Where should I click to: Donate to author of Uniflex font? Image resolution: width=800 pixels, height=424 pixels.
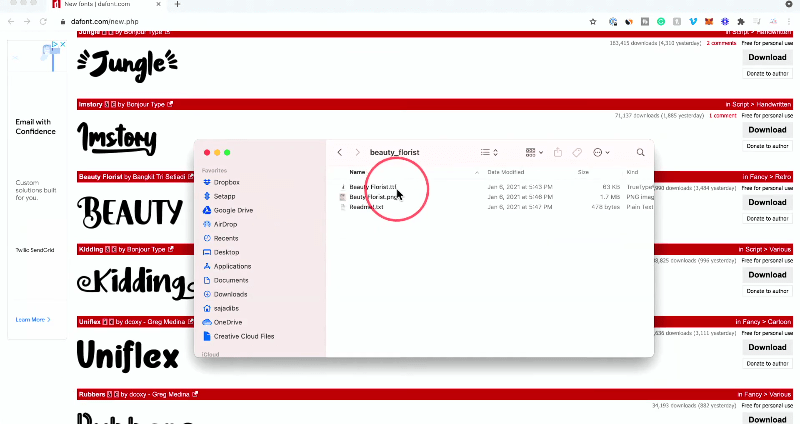click(x=767, y=363)
